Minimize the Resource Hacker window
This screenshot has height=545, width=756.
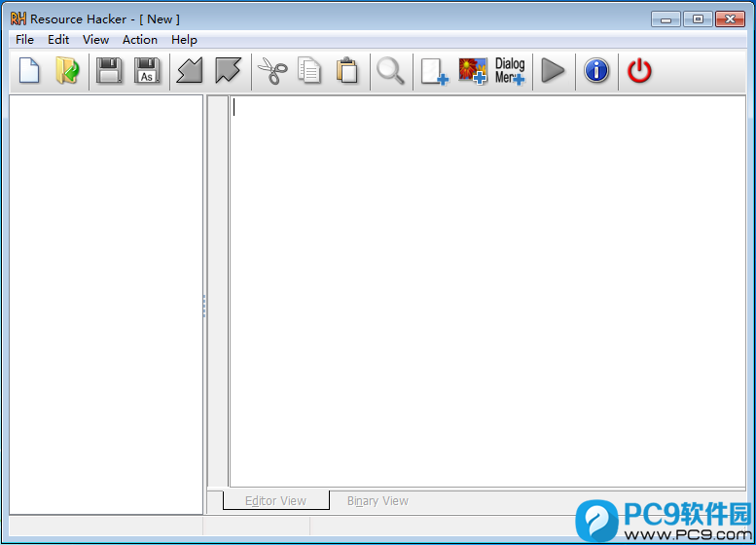click(666, 19)
